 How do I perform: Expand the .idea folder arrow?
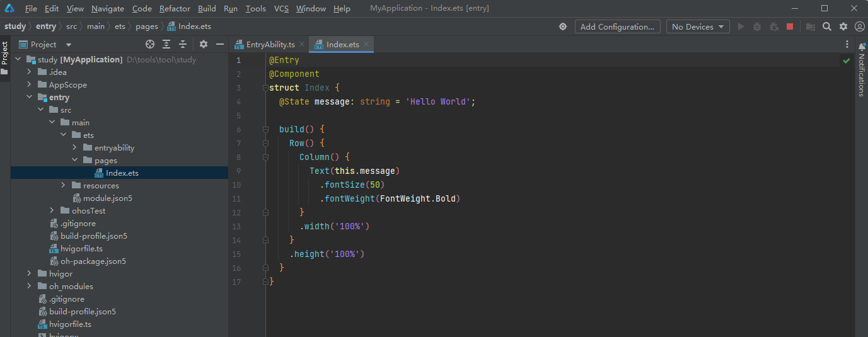click(x=29, y=72)
